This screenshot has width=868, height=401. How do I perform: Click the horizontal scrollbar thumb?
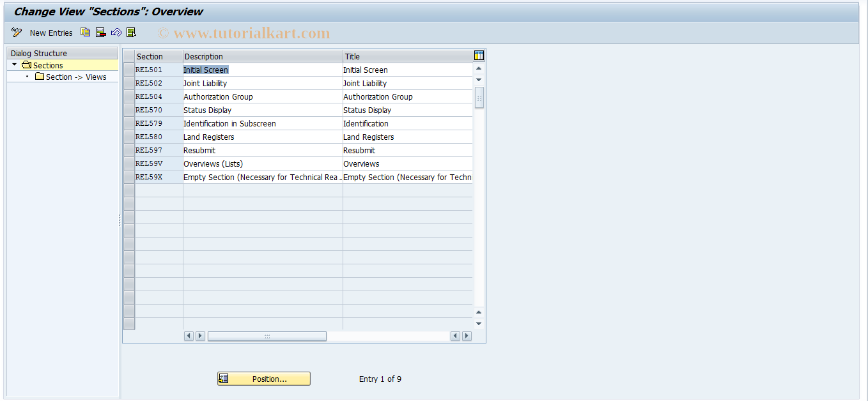click(267, 336)
